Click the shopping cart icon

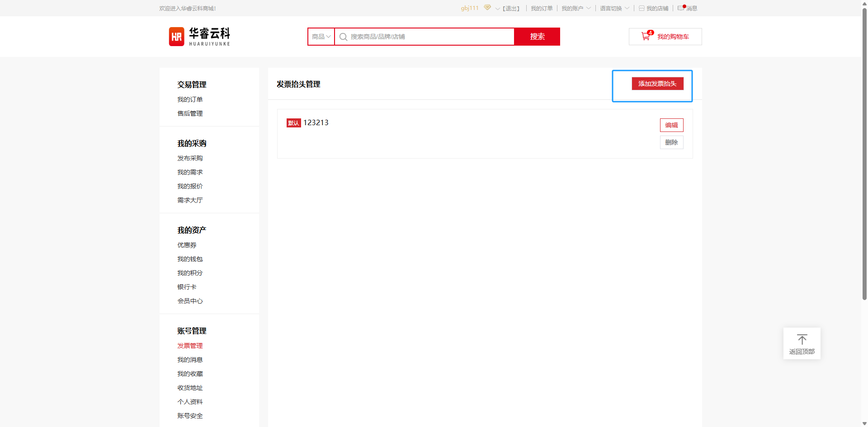coord(646,37)
